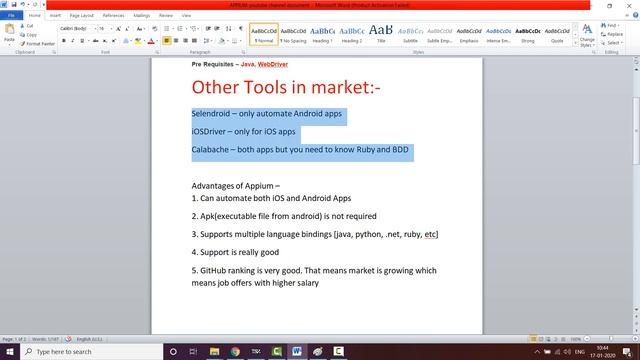Toggle Italic formatting
Screen dimensions: 640x360
pyautogui.click(x=73, y=41)
